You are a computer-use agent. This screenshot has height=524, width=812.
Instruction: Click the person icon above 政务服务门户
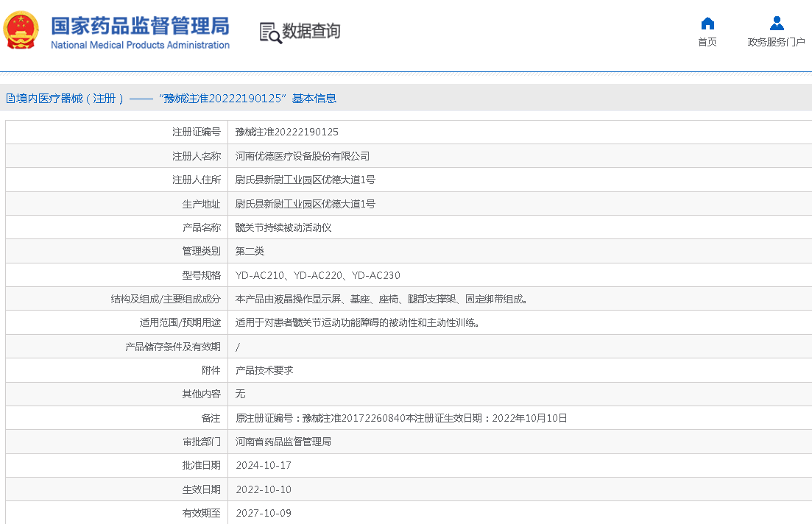(776, 23)
